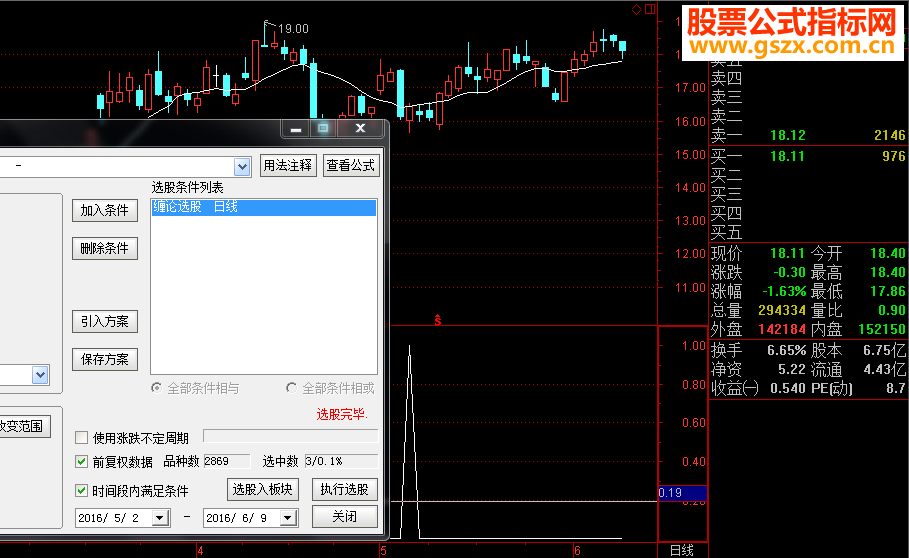Click month 6 marker on time axis

click(x=577, y=550)
